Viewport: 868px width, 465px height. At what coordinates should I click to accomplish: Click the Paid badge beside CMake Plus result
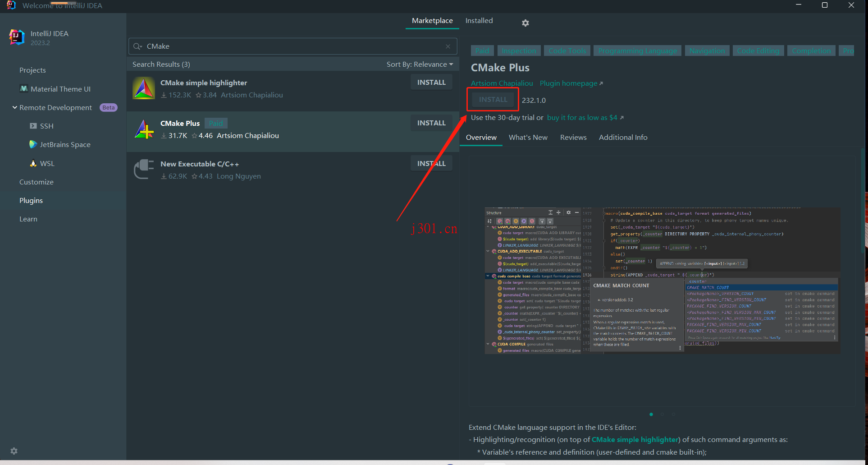pyautogui.click(x=216, y=123)
